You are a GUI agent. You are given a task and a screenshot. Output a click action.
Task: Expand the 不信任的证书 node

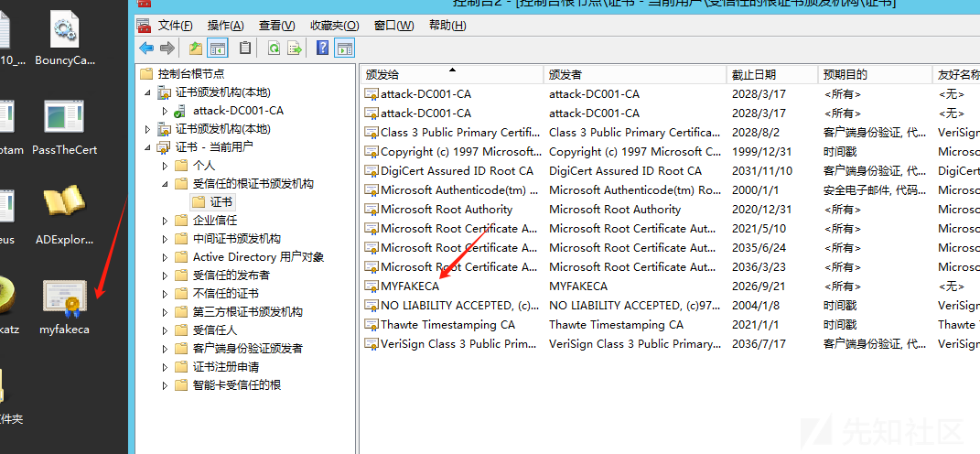(x=165, y=294)
